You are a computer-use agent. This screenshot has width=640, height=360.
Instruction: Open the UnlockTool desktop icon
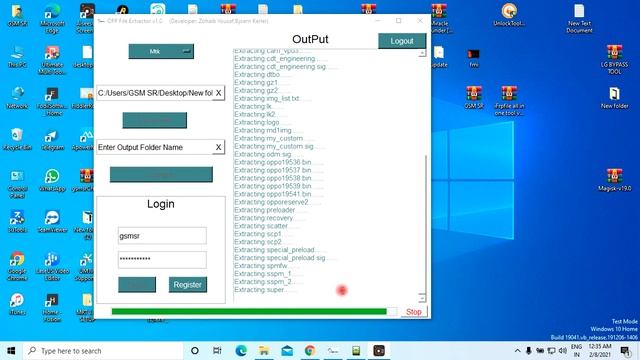click(509, 15)
